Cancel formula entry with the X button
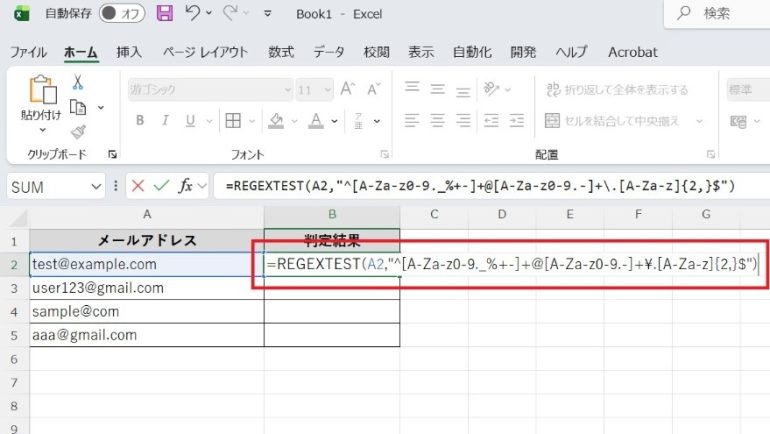770x434 pixels. [x=138, y=186]
